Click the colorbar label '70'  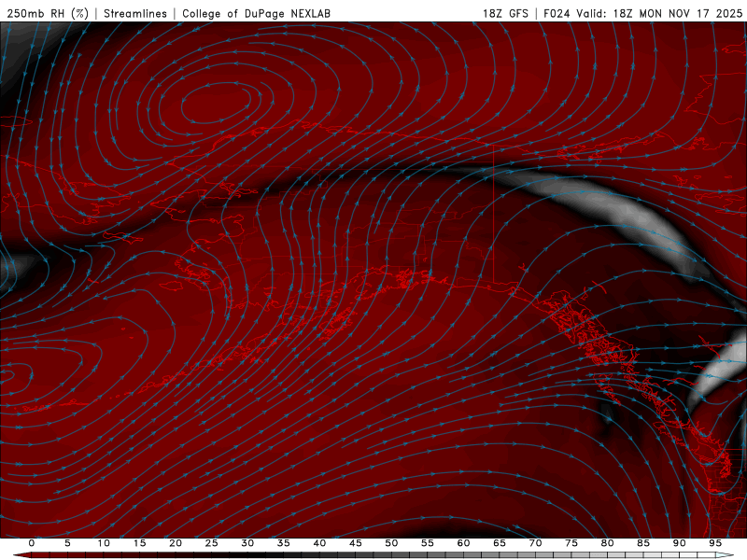535,543
